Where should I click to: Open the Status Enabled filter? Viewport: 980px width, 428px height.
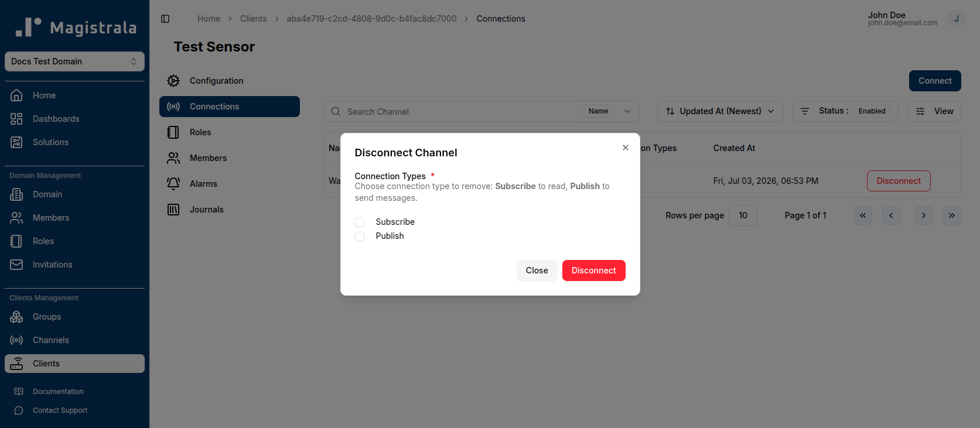[845, 111]
